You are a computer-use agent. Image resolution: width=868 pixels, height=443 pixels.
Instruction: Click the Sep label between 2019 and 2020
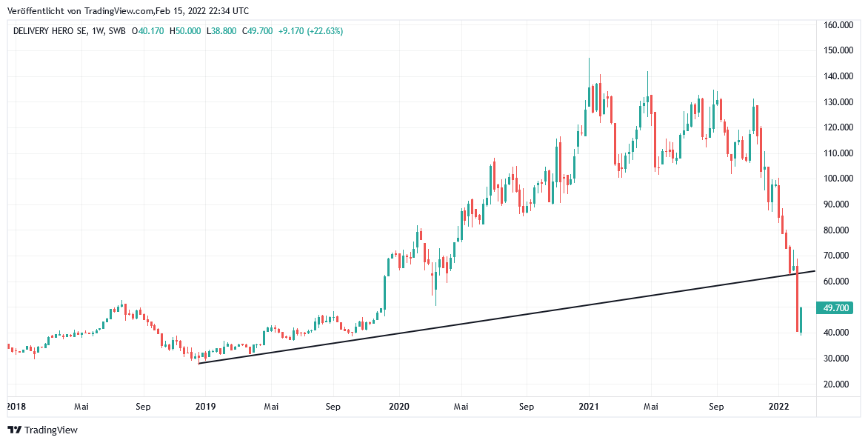pyautogui.click(x=333, y=407)
